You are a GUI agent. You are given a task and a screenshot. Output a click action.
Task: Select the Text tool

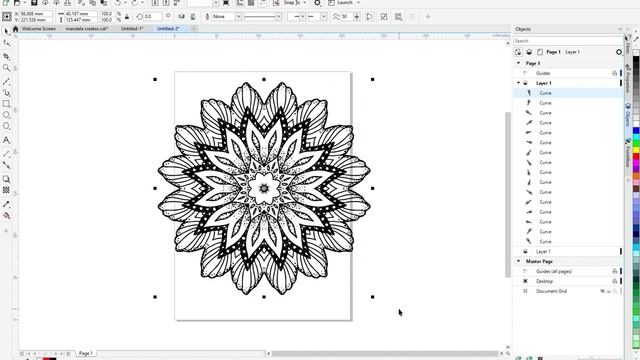click(x=6, y=140)
